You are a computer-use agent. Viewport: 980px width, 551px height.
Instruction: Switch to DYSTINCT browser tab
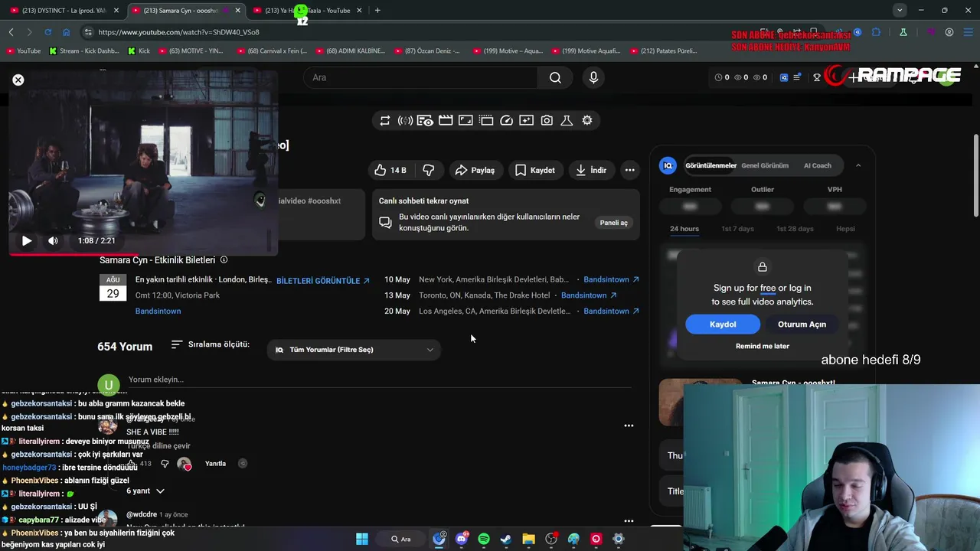[x=64, y=11]
